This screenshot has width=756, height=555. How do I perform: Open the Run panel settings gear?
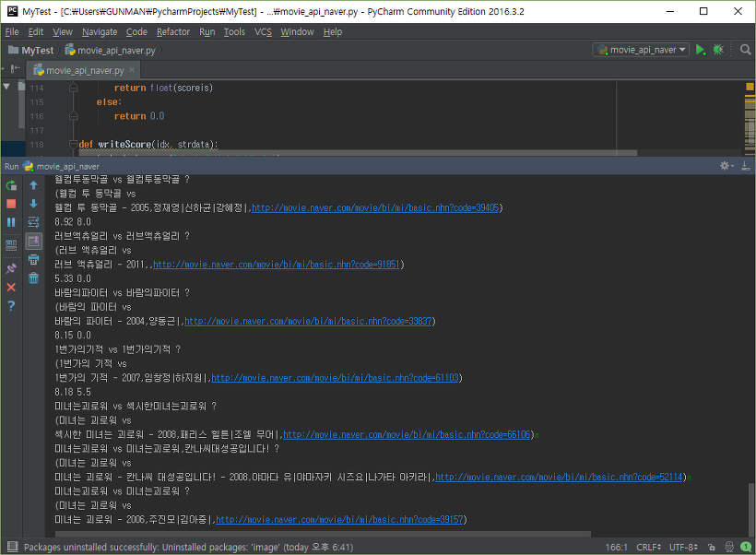click(725, 166)
